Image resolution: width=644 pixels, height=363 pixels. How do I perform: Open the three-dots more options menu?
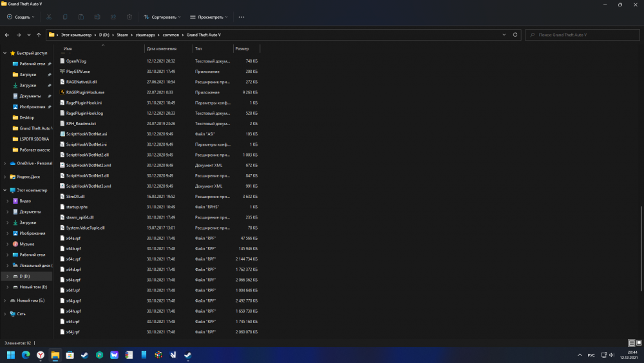coord(241,17)
